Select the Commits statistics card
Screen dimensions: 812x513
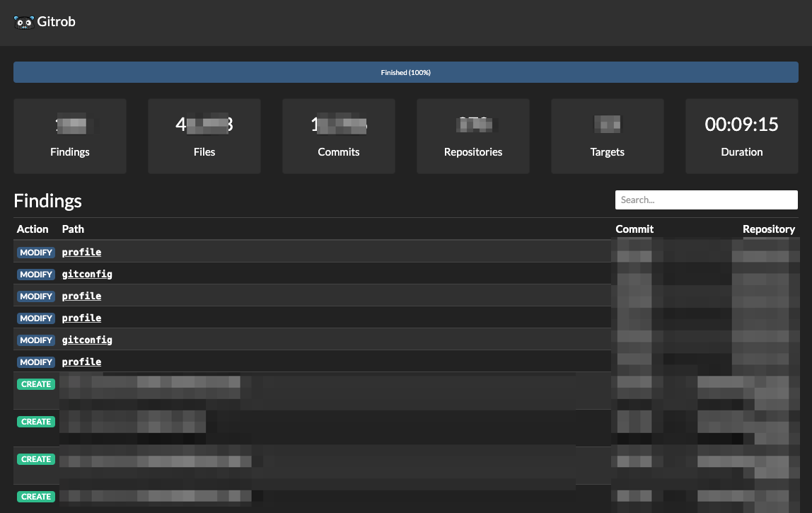(339, 137)
